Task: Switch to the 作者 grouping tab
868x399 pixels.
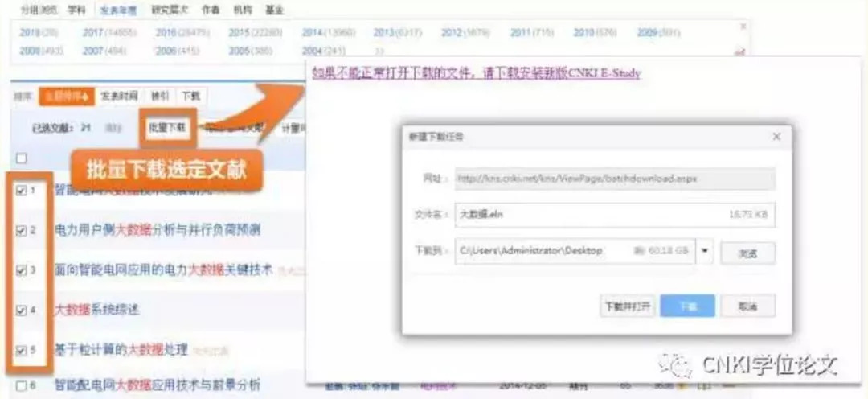Action: click(211, 10)
